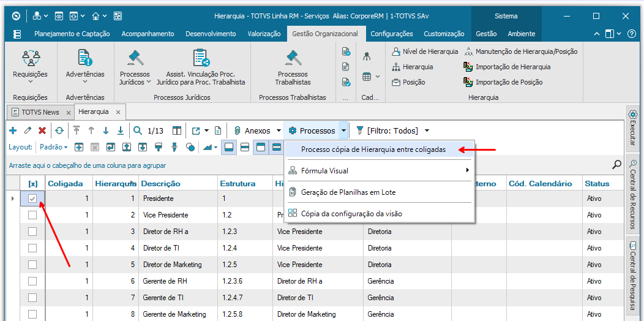This screenshot has width=644, height=321.
Task: Expand the Requisições chevron in ribbon
Action: click(x=31, y=82)
